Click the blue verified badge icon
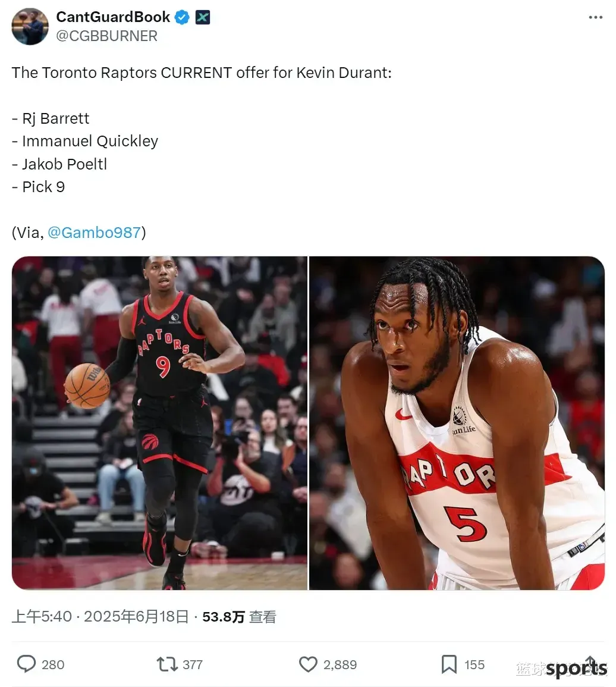 click(182, 17)
